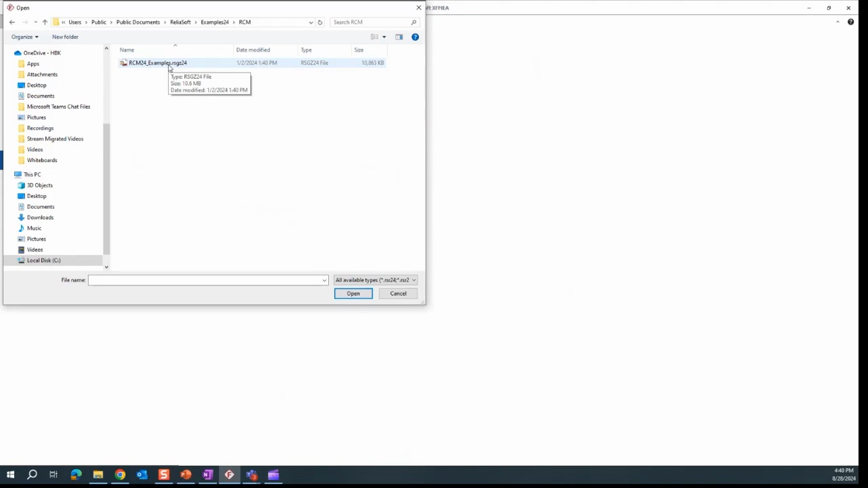The width and height of the screenshot is (868, 488).
Task: Open Microsoft Teams Chat Files folder
Action: [x=58, y=106]
